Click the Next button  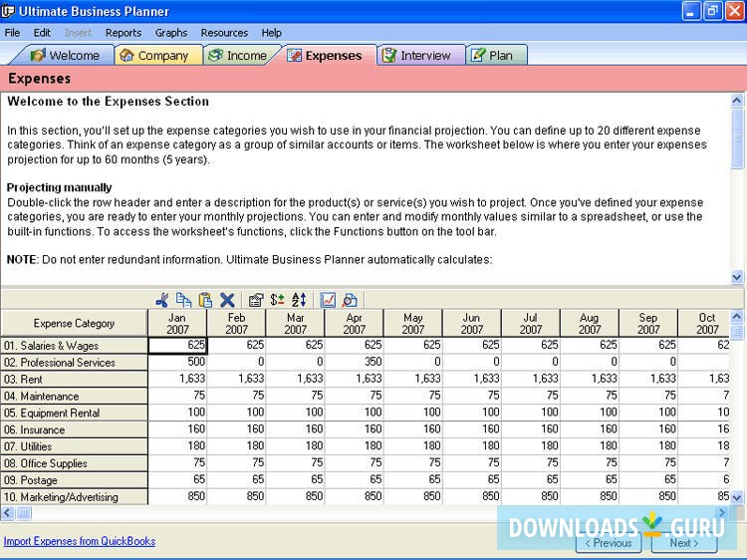[683, 543]
